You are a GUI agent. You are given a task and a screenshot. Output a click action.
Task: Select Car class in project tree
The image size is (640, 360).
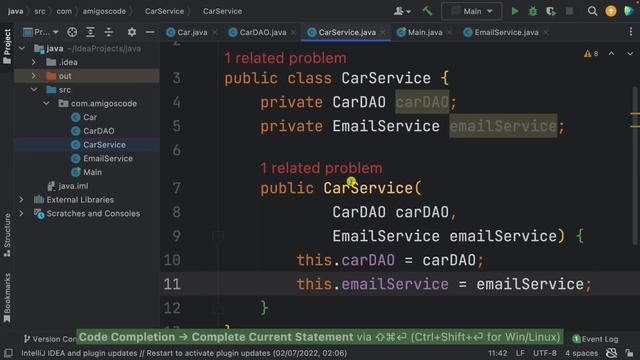coord(84,117)
